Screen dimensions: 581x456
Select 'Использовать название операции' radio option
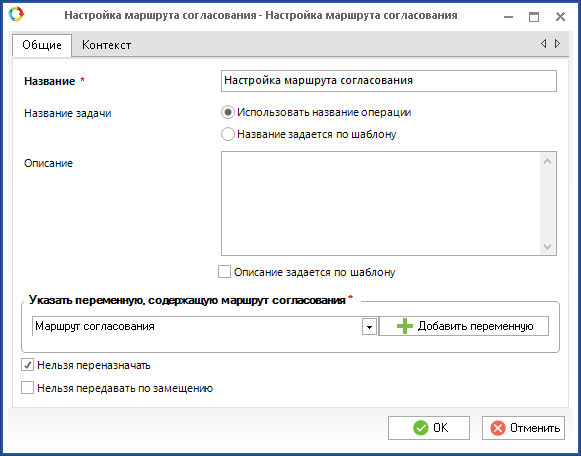(228, 112)
